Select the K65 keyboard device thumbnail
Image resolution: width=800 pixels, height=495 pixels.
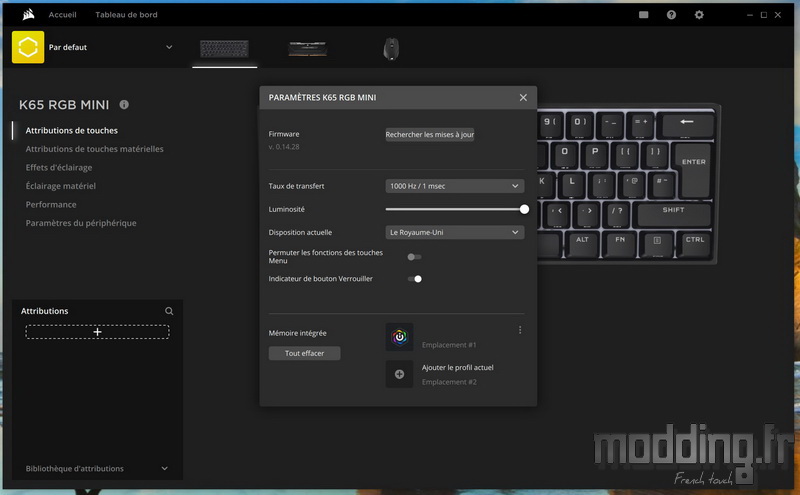pyautogui.click(x=224, y=49)
